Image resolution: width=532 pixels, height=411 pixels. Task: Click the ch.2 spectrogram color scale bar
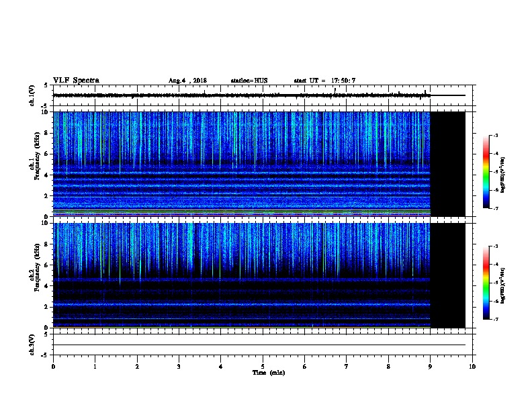tap(486, 283)
